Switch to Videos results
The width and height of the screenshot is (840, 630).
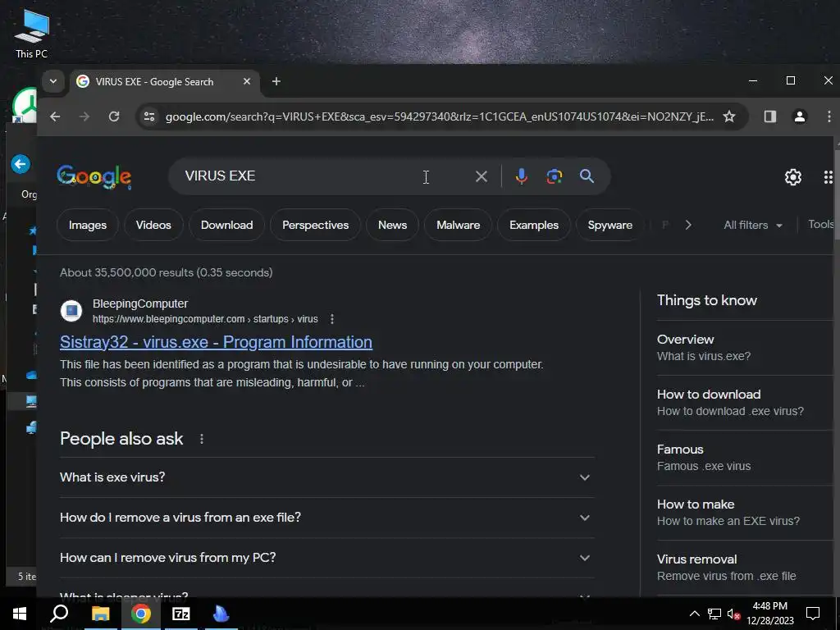pos(153,225)
